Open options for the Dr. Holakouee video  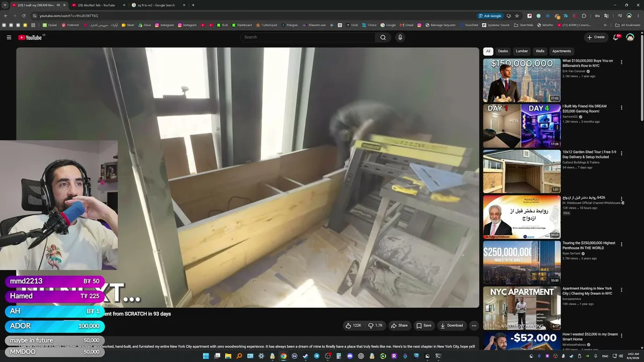[x=621, y=199]
